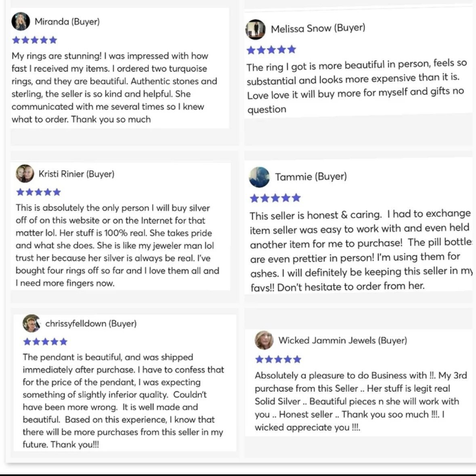Click the Wicked Jammin Jewels (Buyer) name
This screenshot has width=476, height=476.
[x=343, y=340]
